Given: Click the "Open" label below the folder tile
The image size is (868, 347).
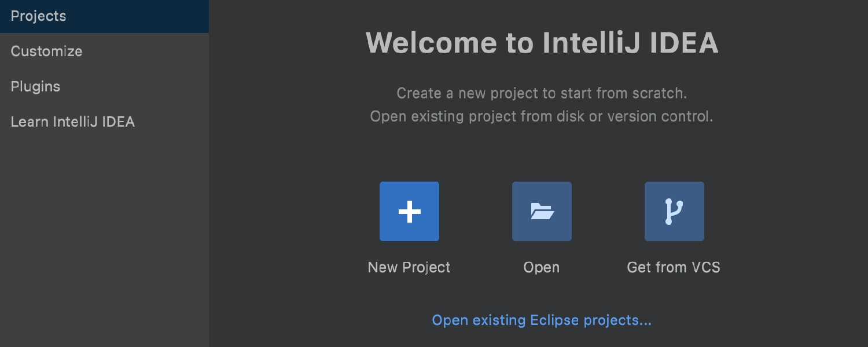Looking at the screenshot, I should click(542, 268).
